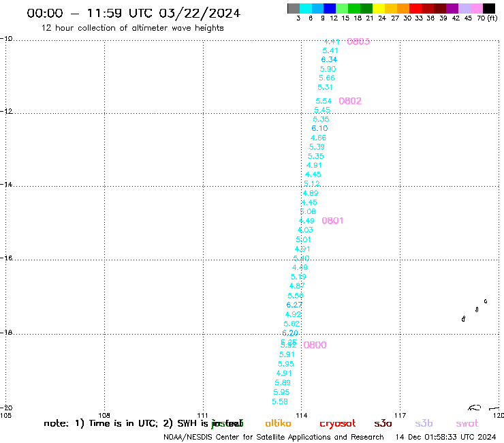Select the 4.66 wave height reading
Viewport: 504px width, 443px height.
[x=318, y=138]
